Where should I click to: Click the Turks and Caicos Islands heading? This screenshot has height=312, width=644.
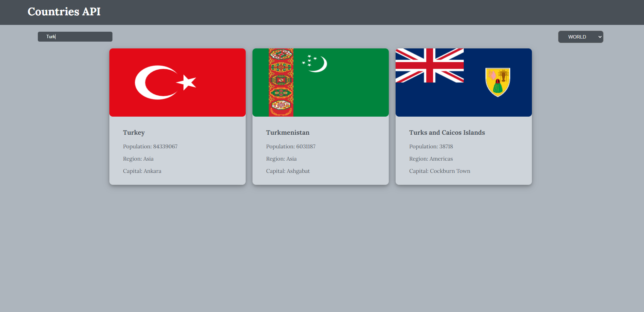coord(447,133)
